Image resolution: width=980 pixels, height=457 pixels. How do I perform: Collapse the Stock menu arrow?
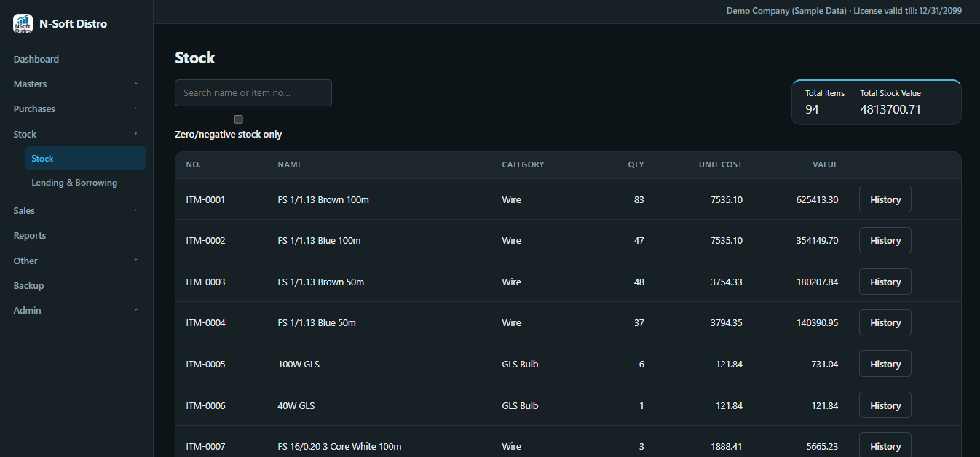click(135, 134)
